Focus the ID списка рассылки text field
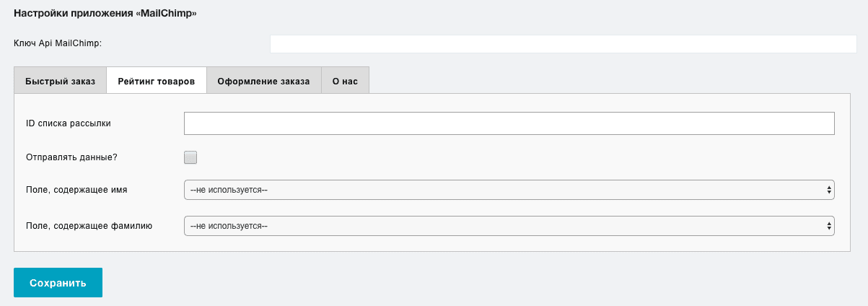This screenshot has width=868, height=306. point(509,123)
